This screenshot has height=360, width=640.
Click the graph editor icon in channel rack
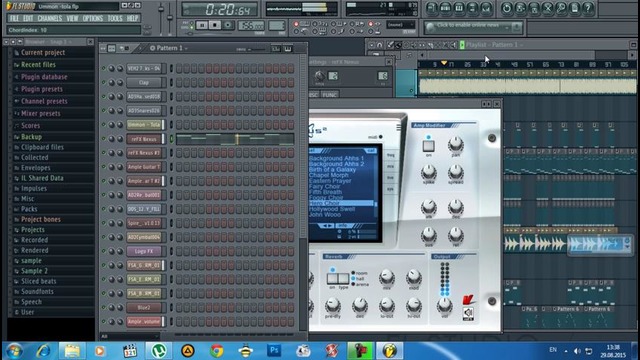(x=276, y=49)
